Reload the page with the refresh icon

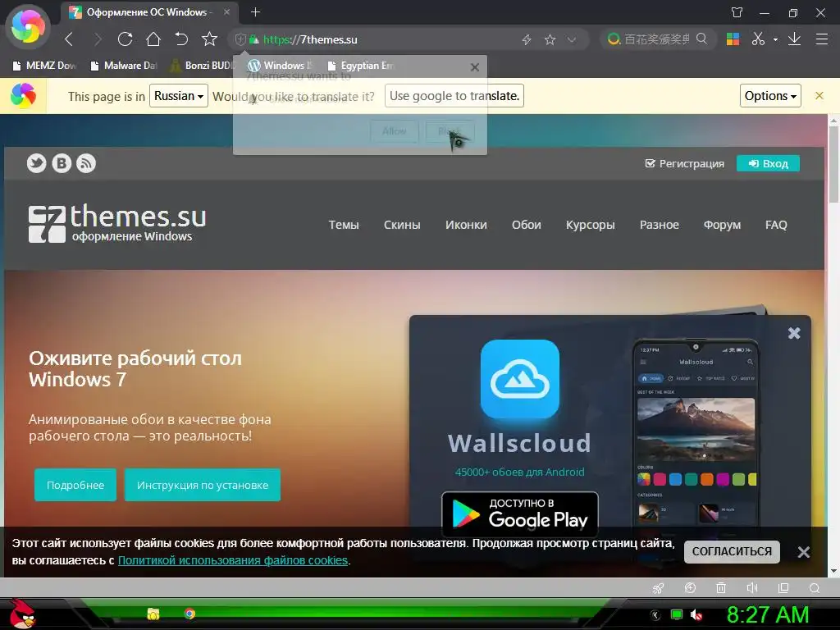click(125, 39)
